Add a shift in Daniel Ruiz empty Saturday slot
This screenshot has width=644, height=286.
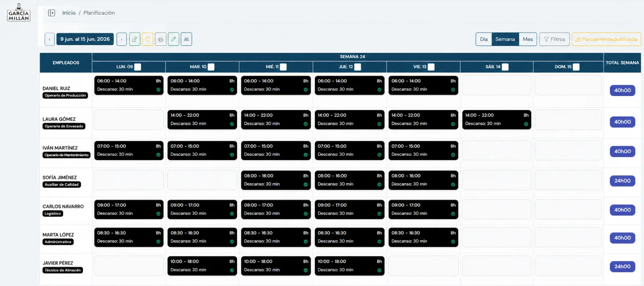click(497, 85)
